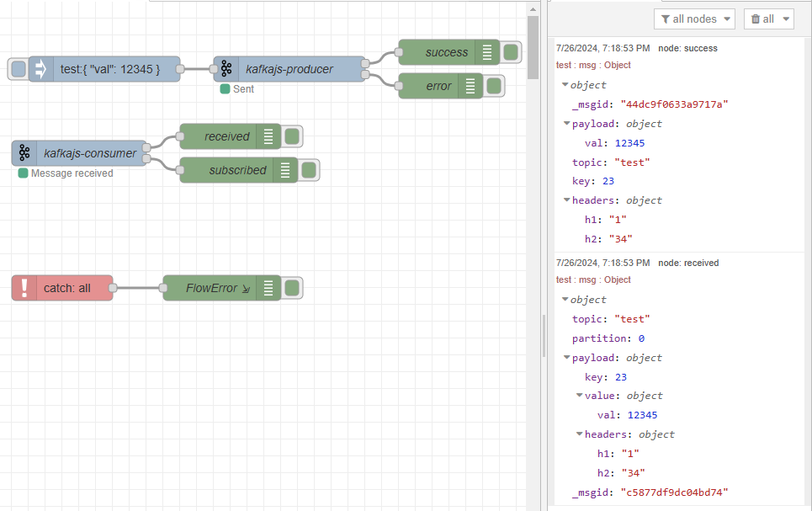Open the clear all messages dropdown arrow

pos(786,19)
